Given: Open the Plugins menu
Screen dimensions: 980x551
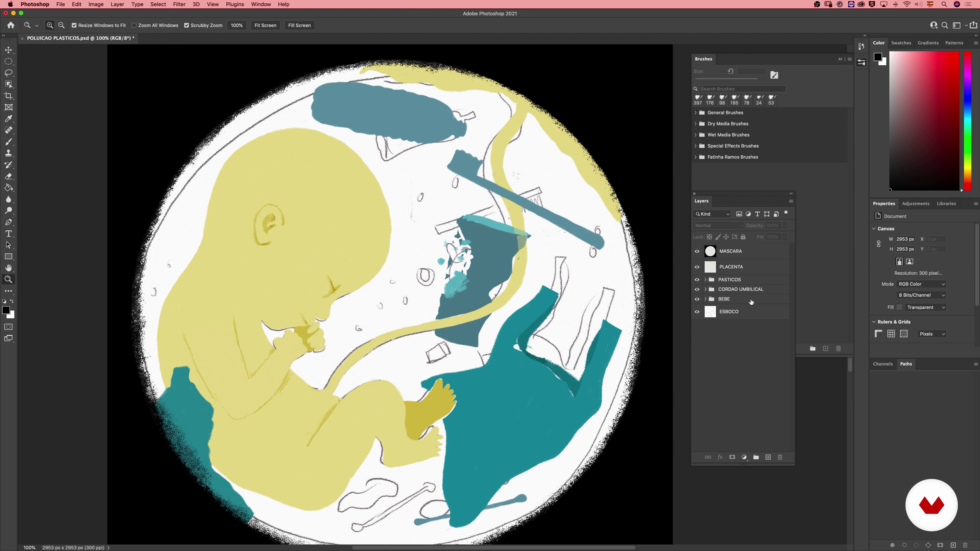Looking at the screenshot, I should pos(235,4).
